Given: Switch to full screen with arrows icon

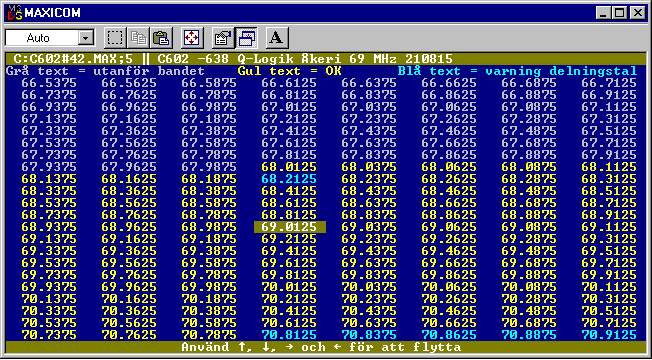Looking at the screenshot, I should [192, 38].
